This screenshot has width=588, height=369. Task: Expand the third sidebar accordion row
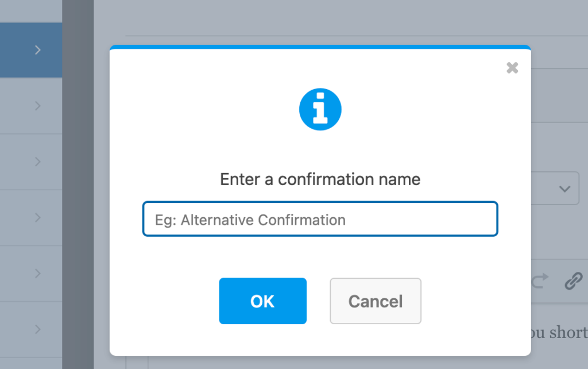pyautogui.click(x=38, y=162)
